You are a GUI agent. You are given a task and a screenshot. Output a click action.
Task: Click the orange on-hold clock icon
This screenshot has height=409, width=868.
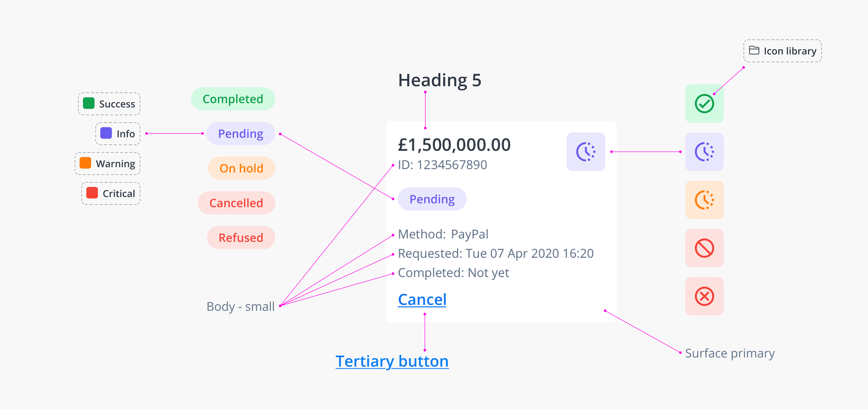tap(704, 200)
